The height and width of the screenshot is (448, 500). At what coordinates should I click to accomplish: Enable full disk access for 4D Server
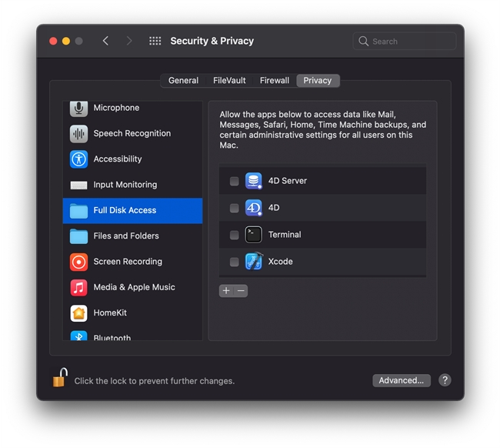click(x=235, y=182)
